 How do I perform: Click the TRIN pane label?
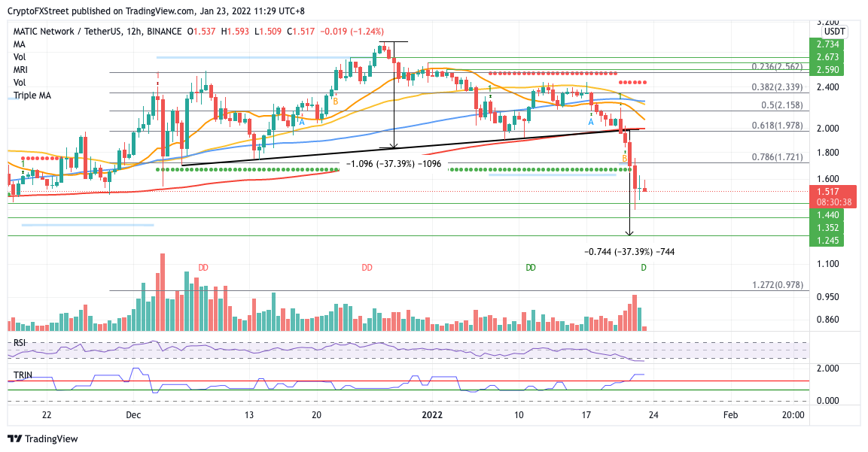point(23,375)
